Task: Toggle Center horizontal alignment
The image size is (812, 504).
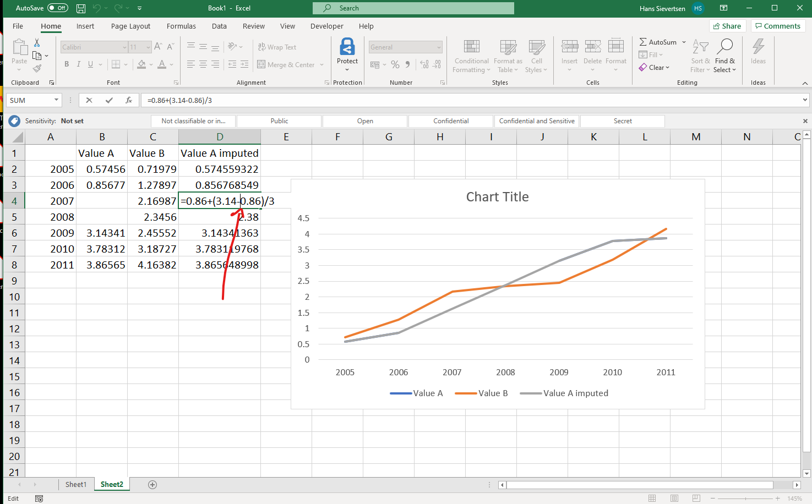Action: [x=203, y=64]
